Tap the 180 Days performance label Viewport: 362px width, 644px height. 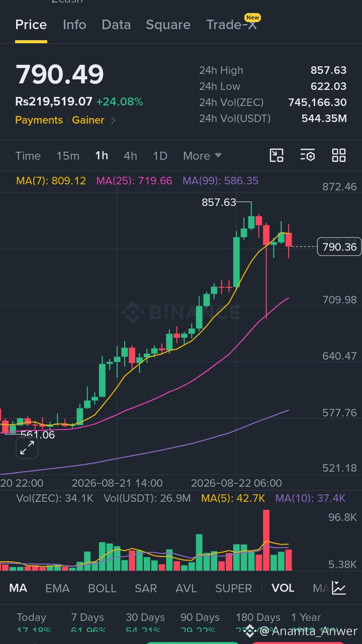258,617
